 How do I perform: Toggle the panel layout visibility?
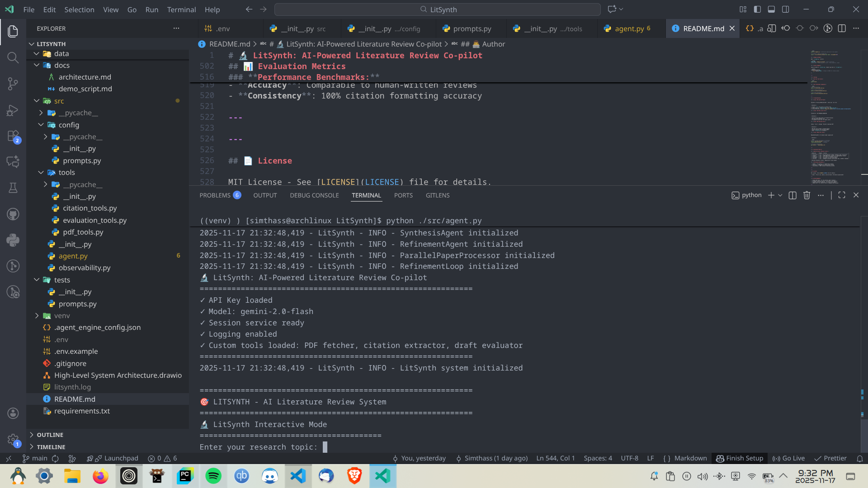[771, 9]
